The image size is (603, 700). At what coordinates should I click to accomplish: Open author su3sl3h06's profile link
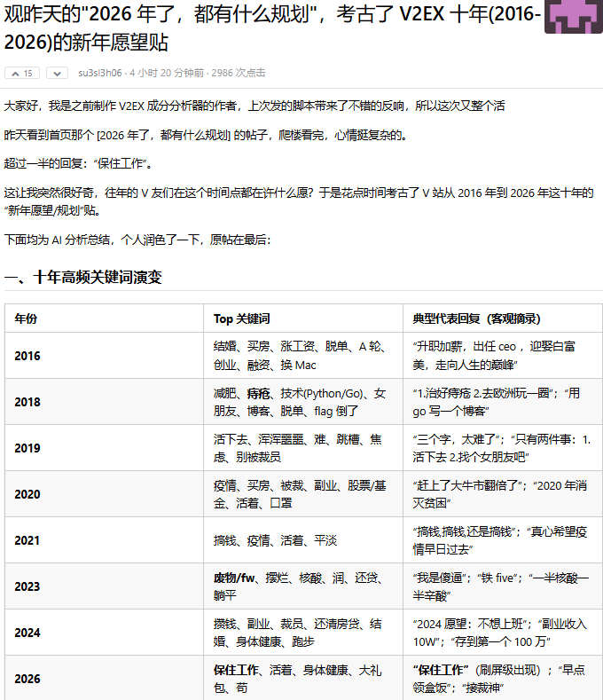(100, 73)
